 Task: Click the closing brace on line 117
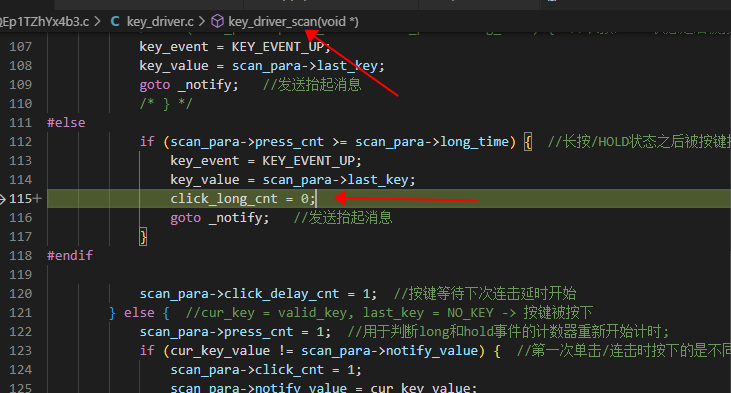[143, 237]
